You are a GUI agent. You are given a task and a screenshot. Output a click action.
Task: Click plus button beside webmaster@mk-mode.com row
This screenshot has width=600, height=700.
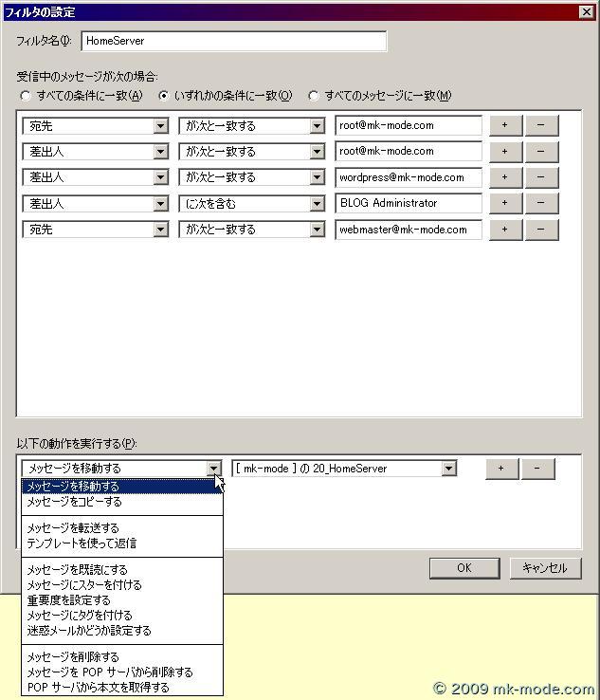click(505, 230)
